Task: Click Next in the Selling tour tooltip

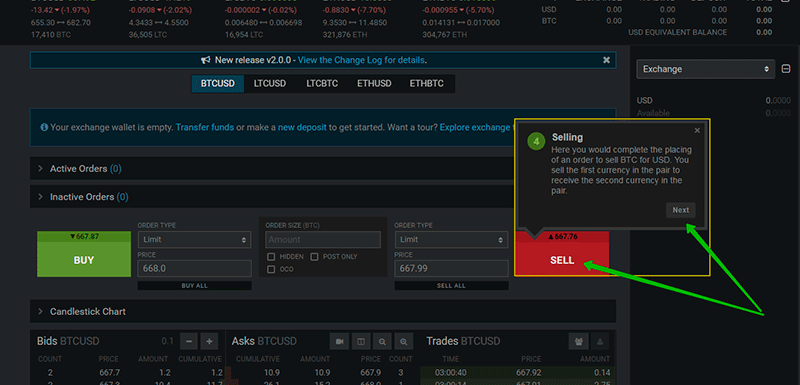Action: click(681, 210)
